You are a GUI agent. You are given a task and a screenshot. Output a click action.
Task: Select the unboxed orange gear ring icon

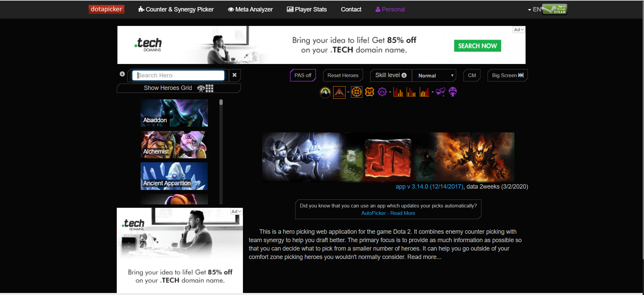(369, 92)
